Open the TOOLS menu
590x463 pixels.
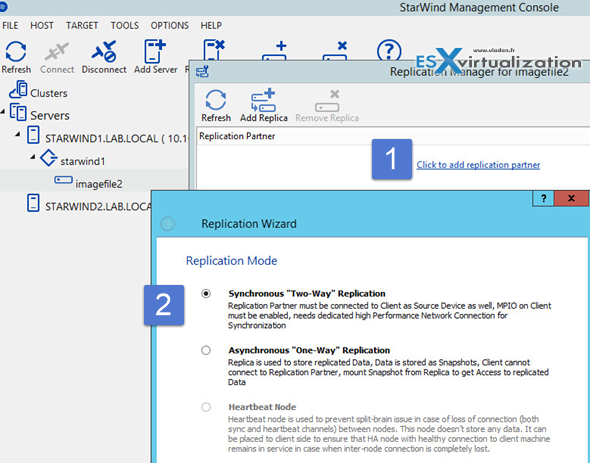(125, 25)
